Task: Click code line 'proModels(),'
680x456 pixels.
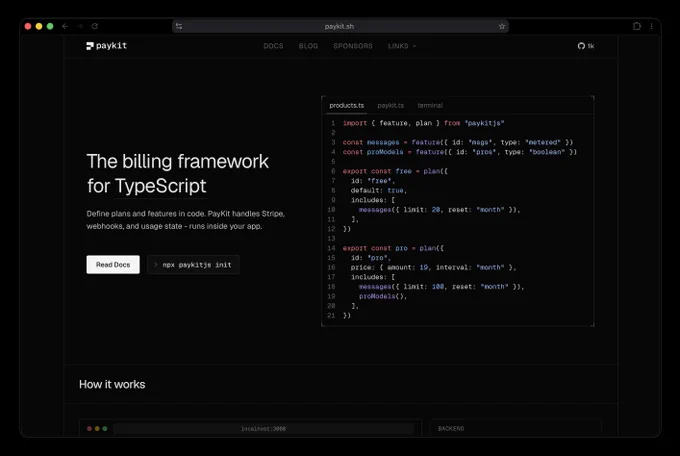Action: pyautogui.click(x=383, y=296)
